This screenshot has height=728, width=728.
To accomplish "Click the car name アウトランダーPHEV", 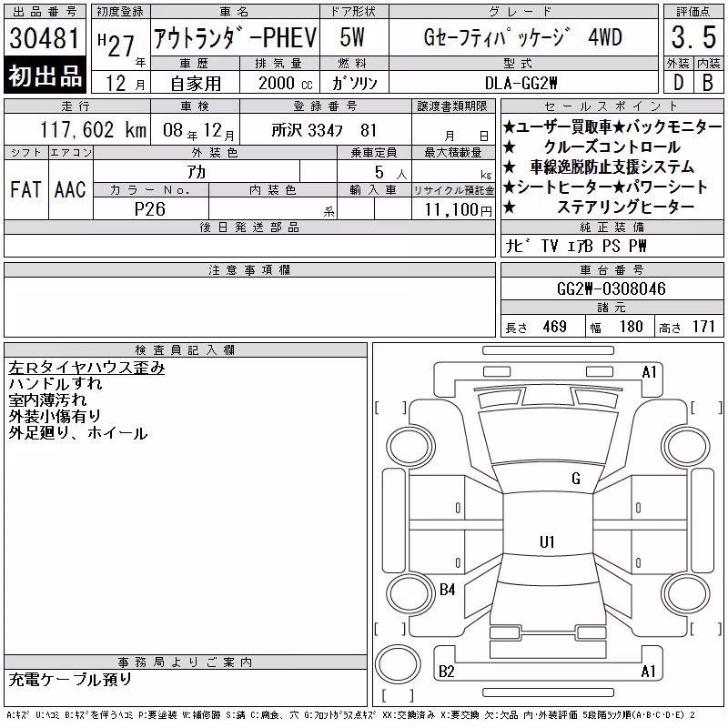I will 236,37.
